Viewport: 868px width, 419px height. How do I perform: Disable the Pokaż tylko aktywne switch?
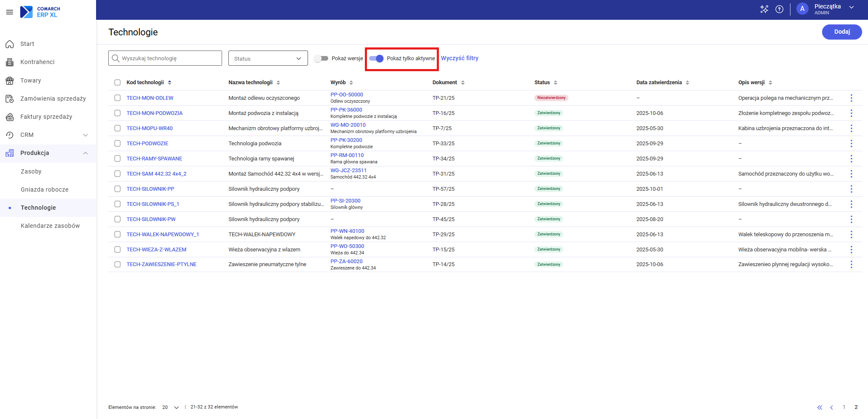(376, 59)
